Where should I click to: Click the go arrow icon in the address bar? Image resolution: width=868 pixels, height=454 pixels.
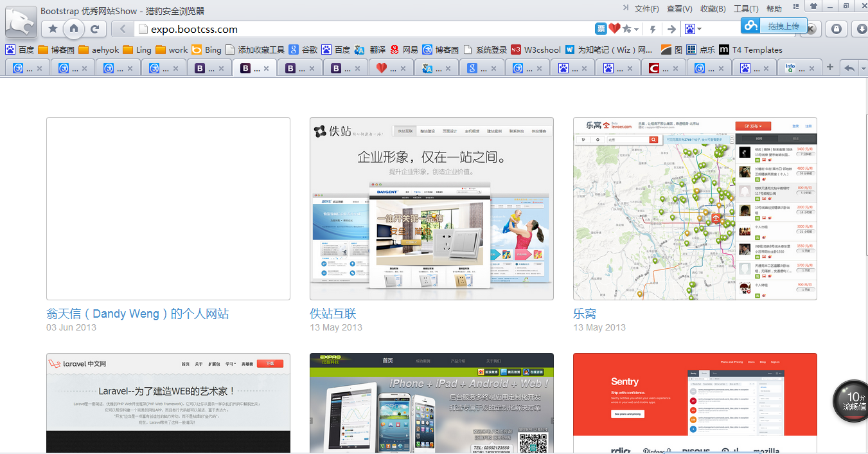pos(671,28)
